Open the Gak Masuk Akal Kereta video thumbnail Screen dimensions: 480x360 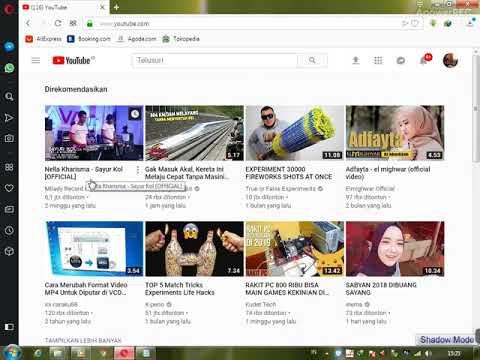(x=194, y=133)
